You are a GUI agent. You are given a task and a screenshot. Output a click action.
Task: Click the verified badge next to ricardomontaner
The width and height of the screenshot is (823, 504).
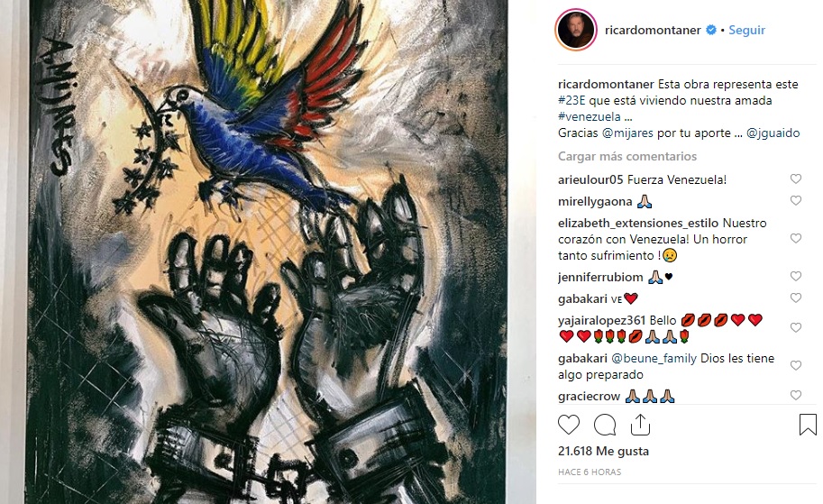[710, 30]
